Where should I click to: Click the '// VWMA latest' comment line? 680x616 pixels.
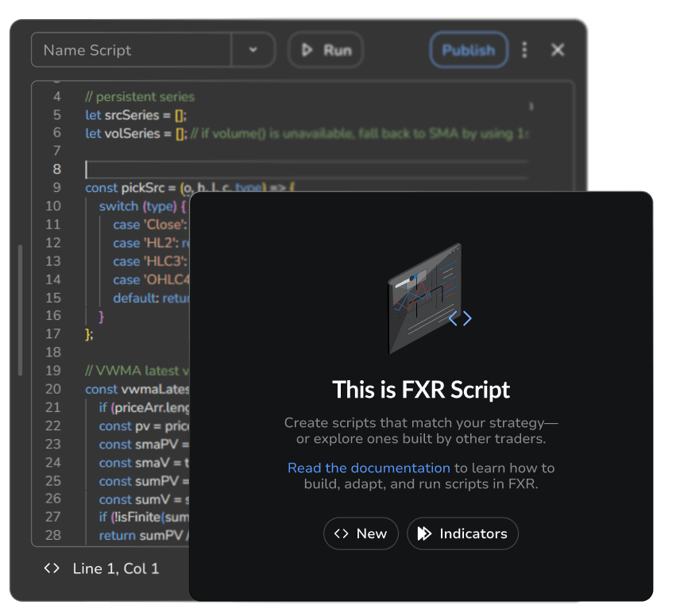click(x=137, y=371)
